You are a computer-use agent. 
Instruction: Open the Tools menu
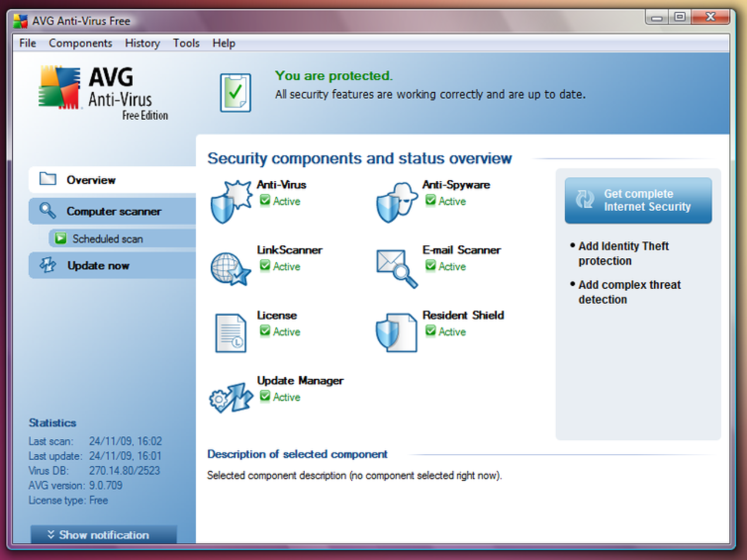pos(186,43)
